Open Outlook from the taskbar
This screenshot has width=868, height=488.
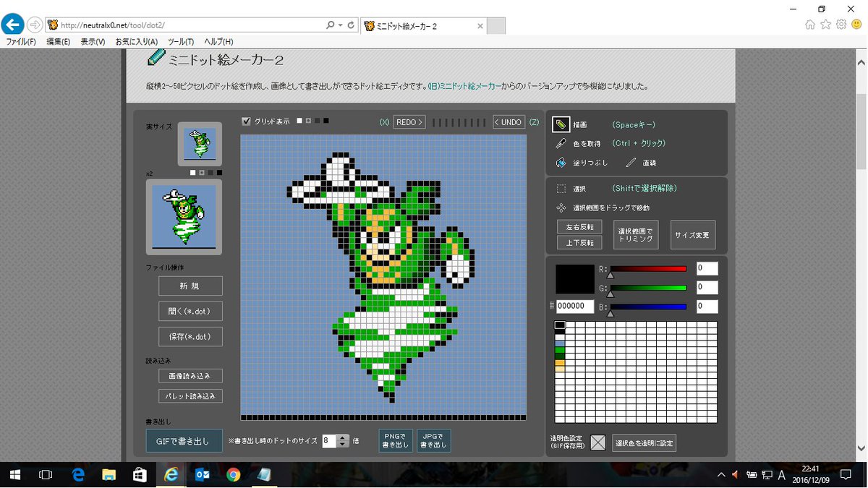[x=203, y=475]
